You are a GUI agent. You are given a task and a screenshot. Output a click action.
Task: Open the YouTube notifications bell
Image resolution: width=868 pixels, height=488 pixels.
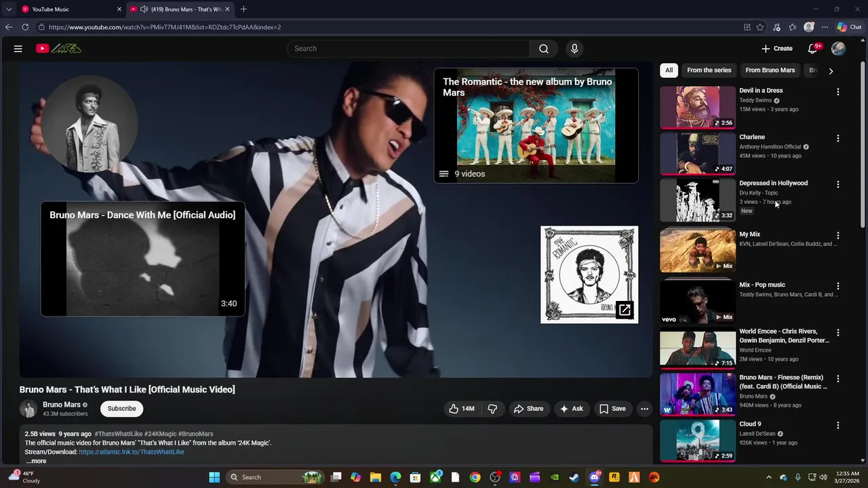(812, 49)
